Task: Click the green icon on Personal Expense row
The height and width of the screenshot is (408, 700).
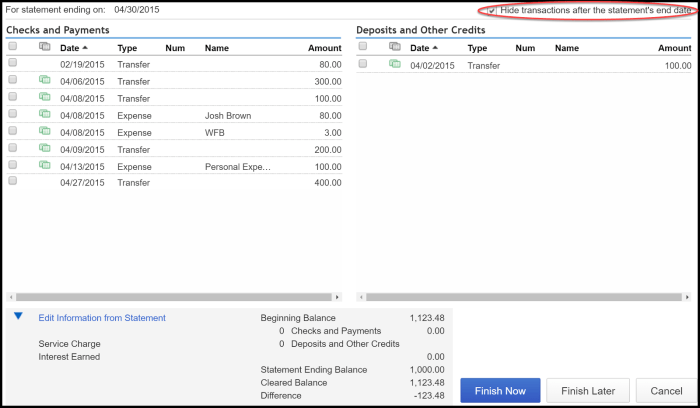Action: tap(44, 165)
